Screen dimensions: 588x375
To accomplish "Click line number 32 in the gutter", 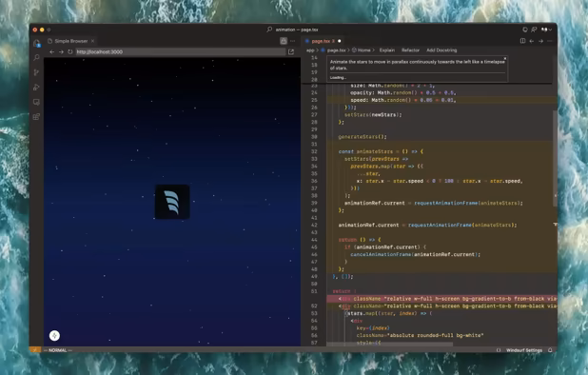I will coord(314,151).
